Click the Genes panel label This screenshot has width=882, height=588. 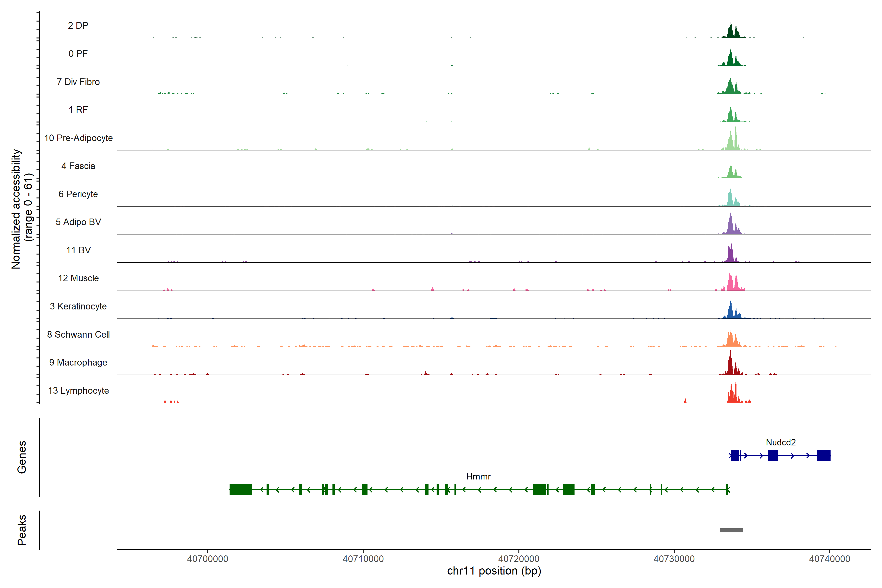tap(22, 457)
